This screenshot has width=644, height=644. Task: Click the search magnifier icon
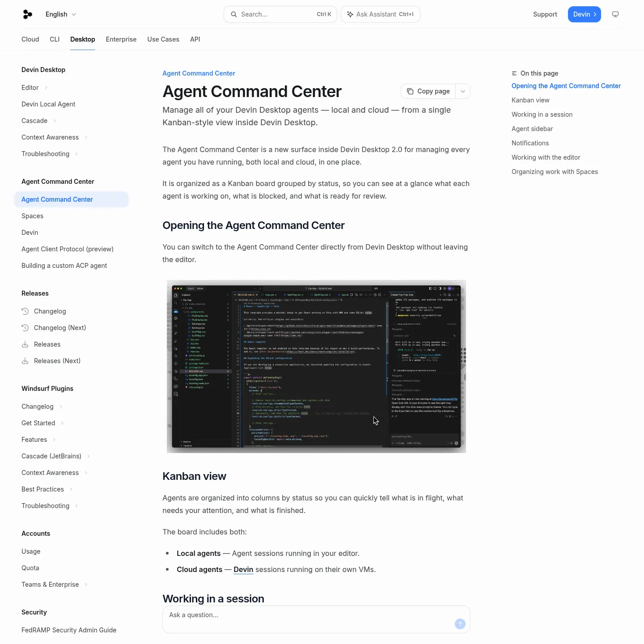coord(234,14)
